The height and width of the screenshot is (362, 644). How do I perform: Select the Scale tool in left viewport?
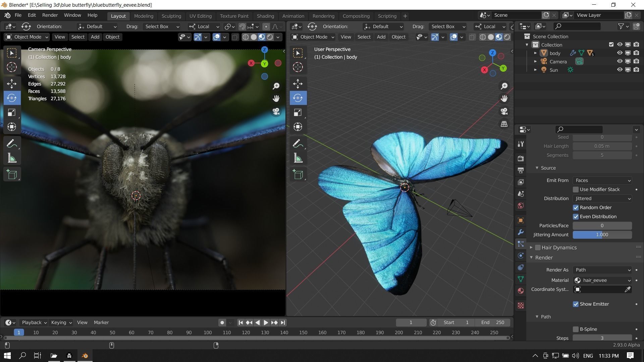12,112
